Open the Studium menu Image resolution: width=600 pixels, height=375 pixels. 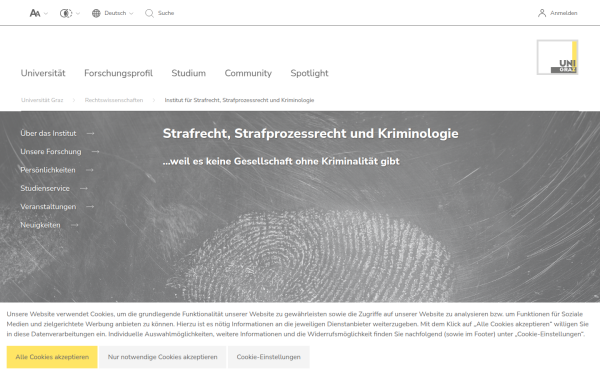pos(188,73)
